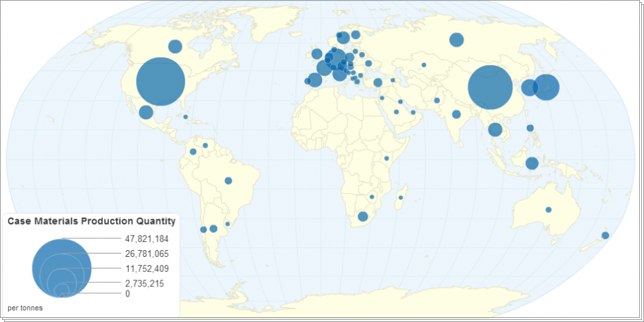
Task: Select the South Africa bubble
Action: click(363, 216)
